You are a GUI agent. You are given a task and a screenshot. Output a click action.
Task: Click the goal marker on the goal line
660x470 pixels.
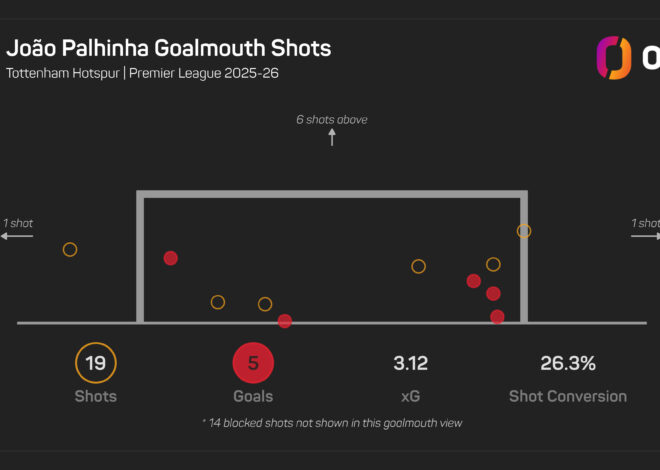285,321
